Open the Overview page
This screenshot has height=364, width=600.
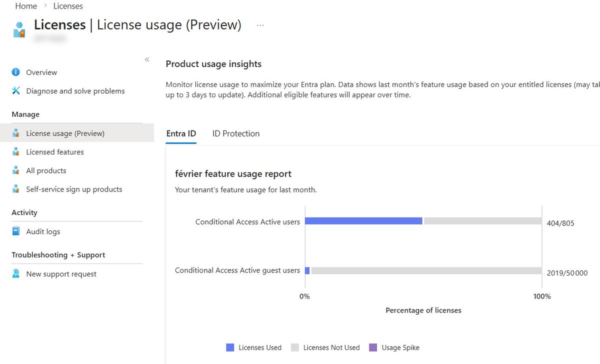(x=41, y=72)
